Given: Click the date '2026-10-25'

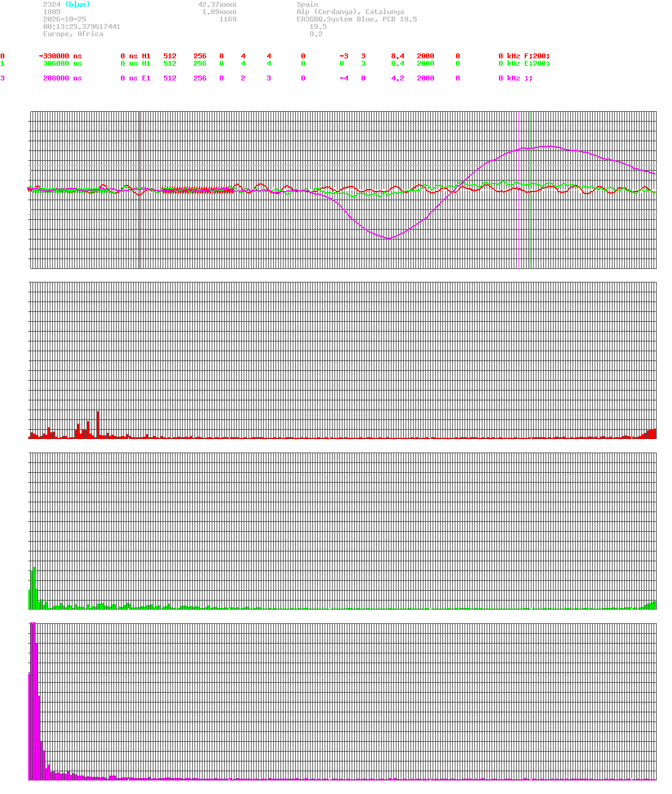Looking at the screenshot, I should coord(64,19).
